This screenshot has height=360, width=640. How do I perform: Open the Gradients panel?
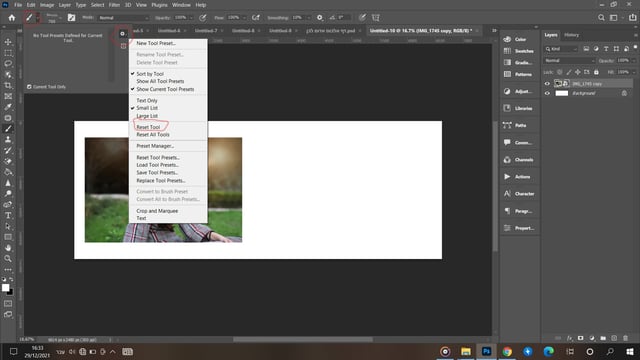tap(518, 62)
